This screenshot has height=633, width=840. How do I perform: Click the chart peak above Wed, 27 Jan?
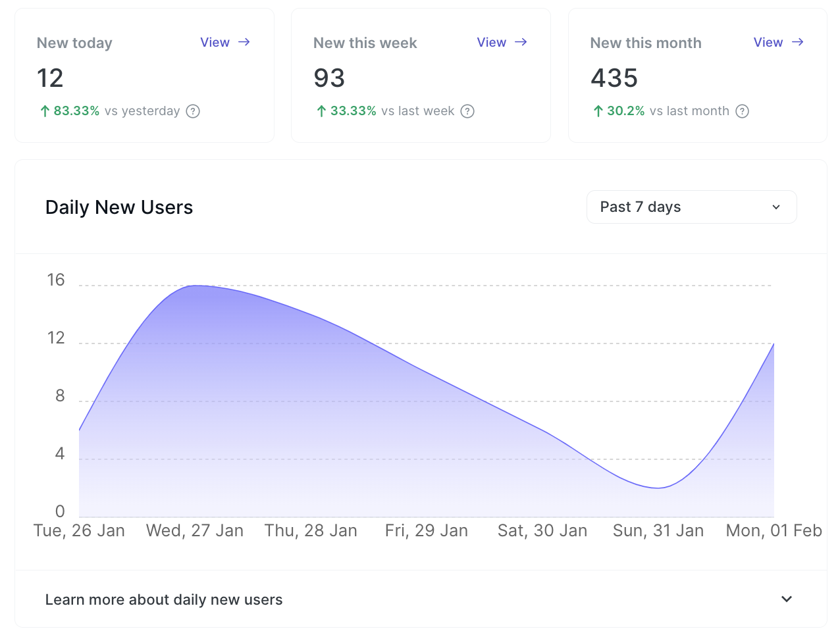(195, 286)
